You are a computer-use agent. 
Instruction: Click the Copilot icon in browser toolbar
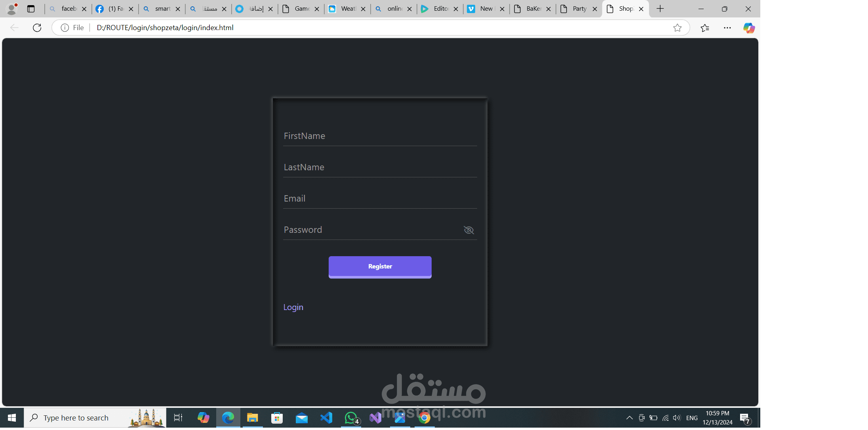(x=749, y=28)
